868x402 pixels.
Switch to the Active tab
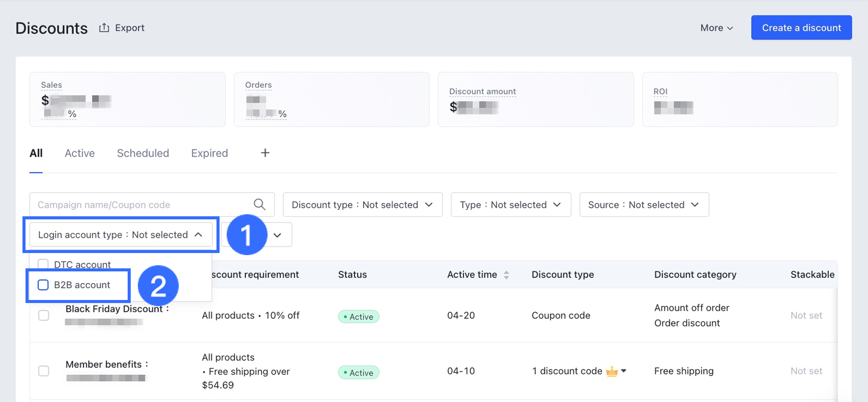tap(80, 153)
